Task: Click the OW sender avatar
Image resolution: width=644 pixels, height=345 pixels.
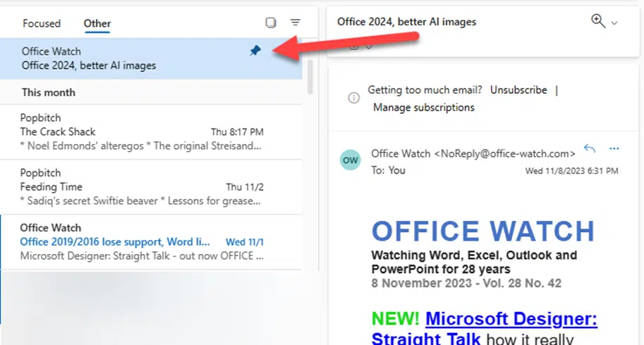Action: [x=351, y=160]
